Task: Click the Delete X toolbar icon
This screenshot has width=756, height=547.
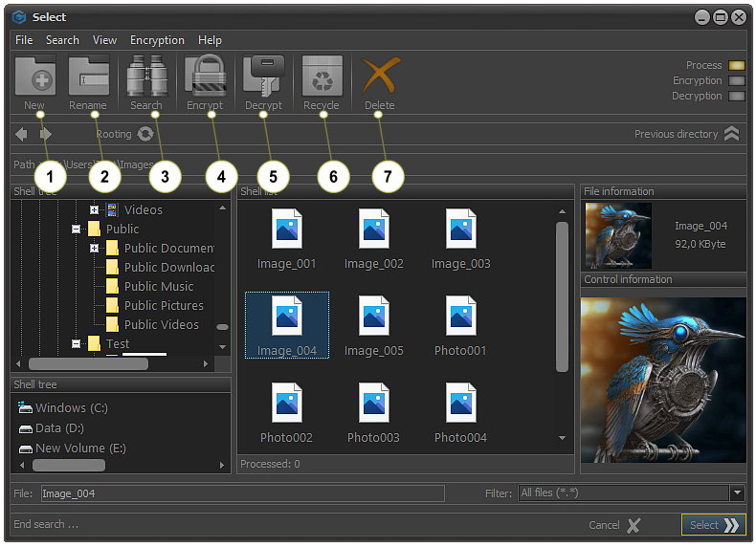Action: point(381,76)
